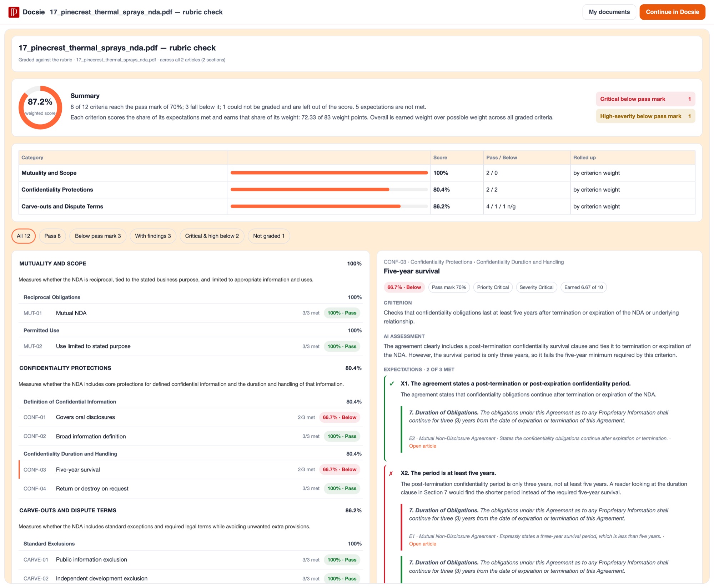The height and width of the screenshot is (588, 714).
Task: Click the Standard Exclusions section header
Action: click(191, 544)
